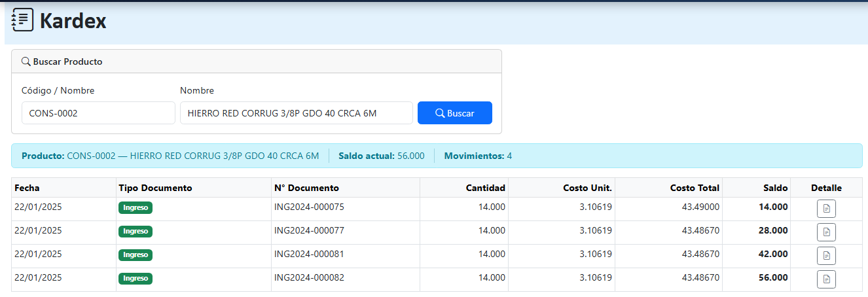Open detail icon for ING2024-000077

tap(826, 232)
